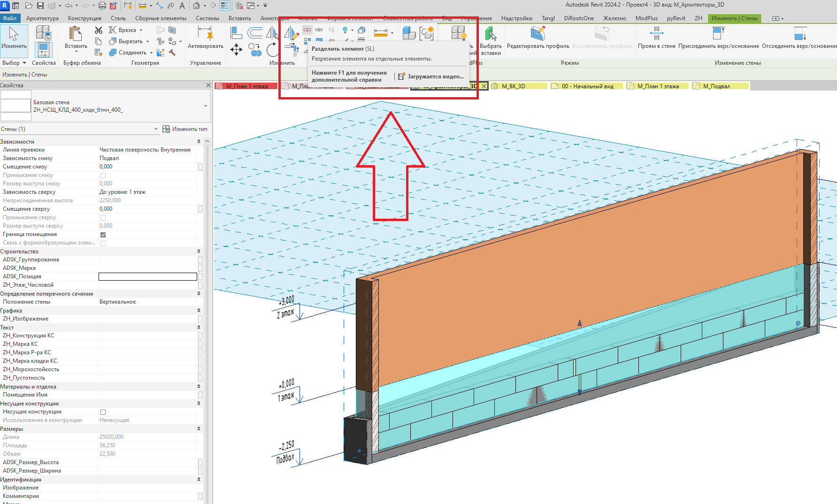Open the pyRevit ribbon tab

pyautogui.click(x=676, y=18)
